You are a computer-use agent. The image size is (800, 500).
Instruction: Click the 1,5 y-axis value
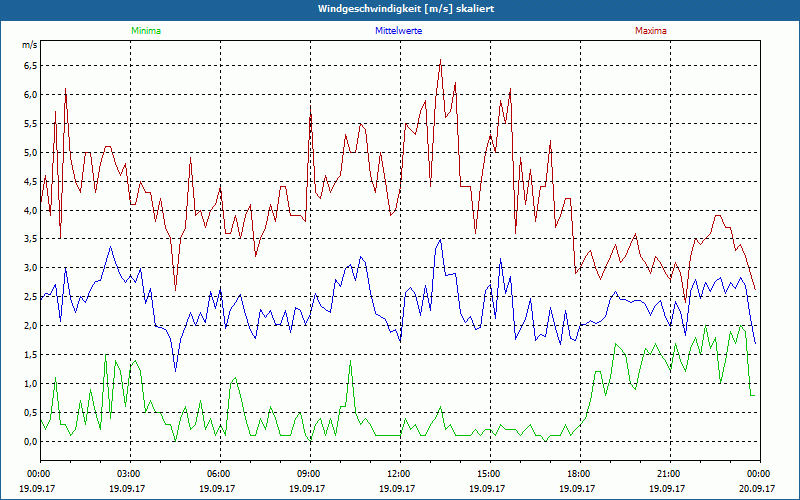30,355
